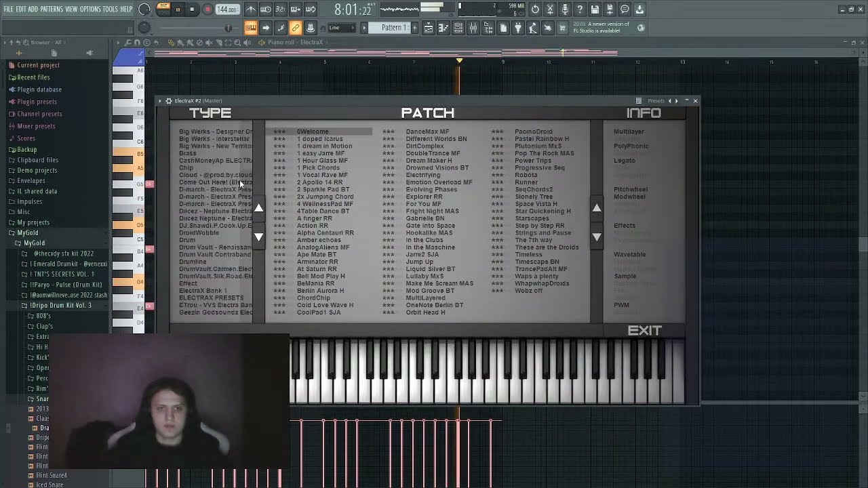Stop playback with the stop button
Image resolution: width=868 pixels, height=488 pixels.
192,9
